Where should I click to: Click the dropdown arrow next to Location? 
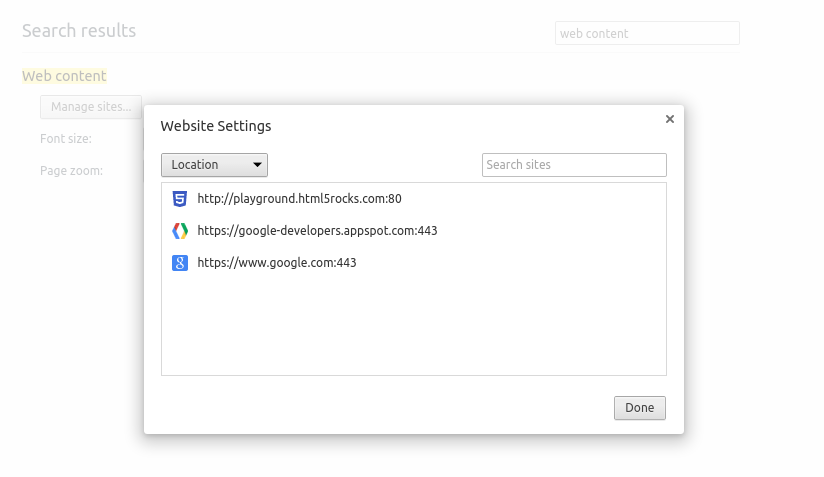[x=257, y=165]
